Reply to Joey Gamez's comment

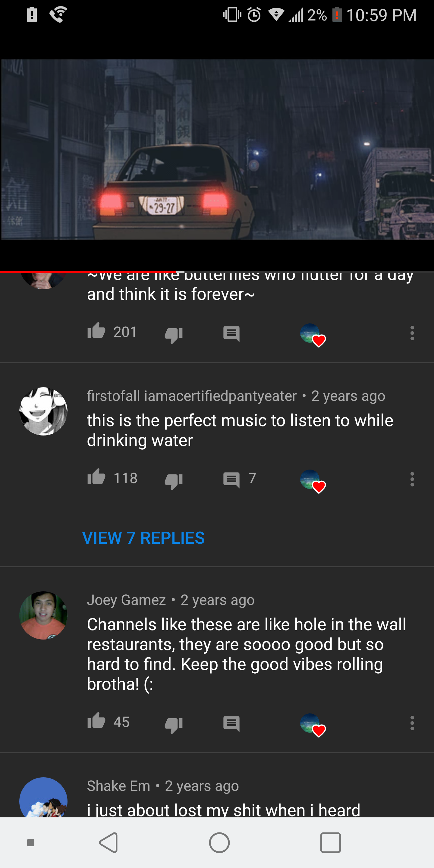pyautogui.click(x=231, y=724)
